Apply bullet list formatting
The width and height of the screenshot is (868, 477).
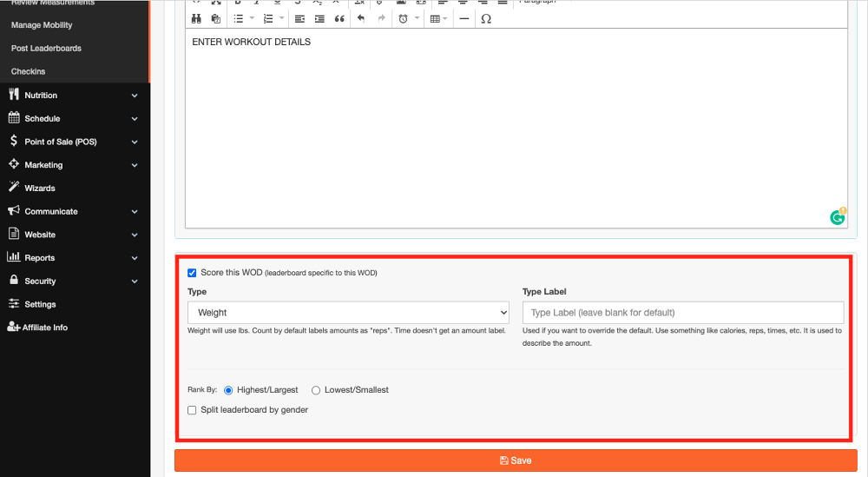(239, 19)
